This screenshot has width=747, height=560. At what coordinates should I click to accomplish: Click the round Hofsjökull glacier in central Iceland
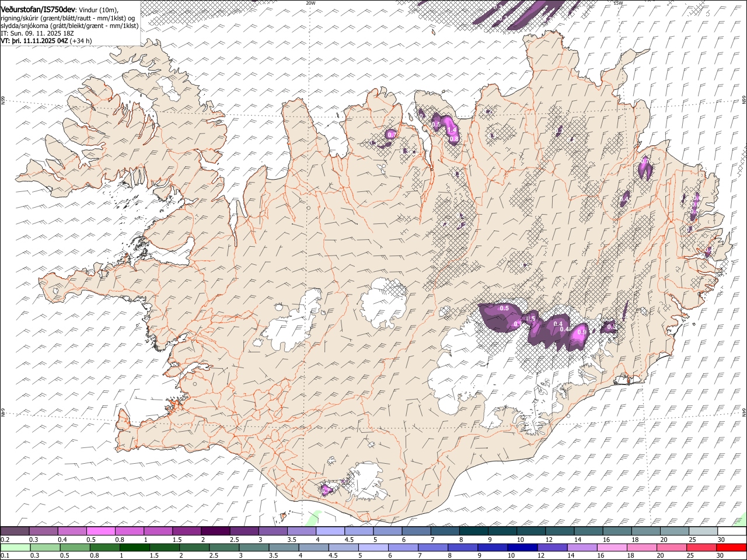click(383, 303)
